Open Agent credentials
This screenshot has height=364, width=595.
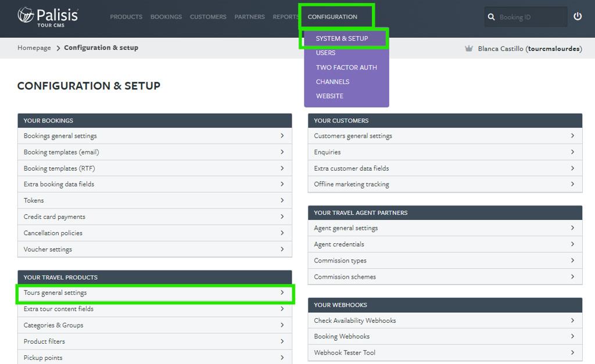pyautogui.click(x=445, y=244)
